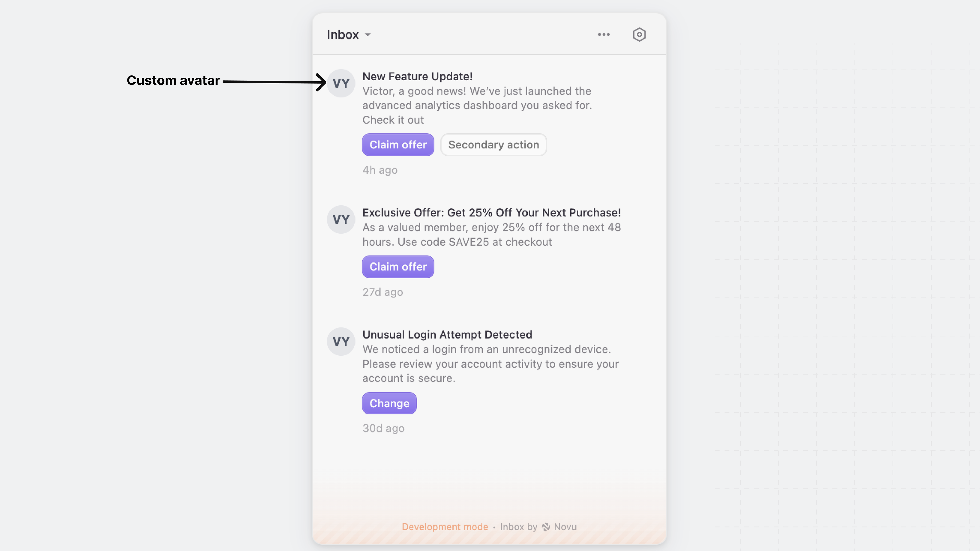980x551 pixels.
Task: Open the Development mode link
Action: (445, 527)
